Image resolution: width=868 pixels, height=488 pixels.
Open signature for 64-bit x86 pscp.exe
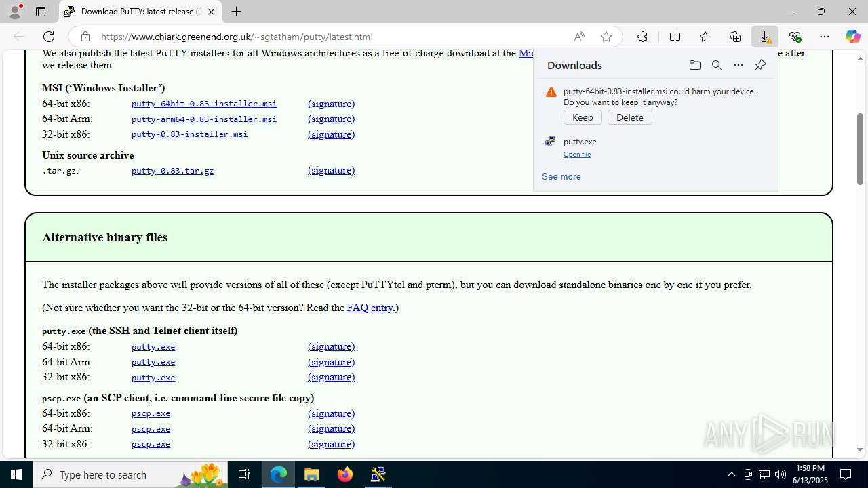click(332, 413)
